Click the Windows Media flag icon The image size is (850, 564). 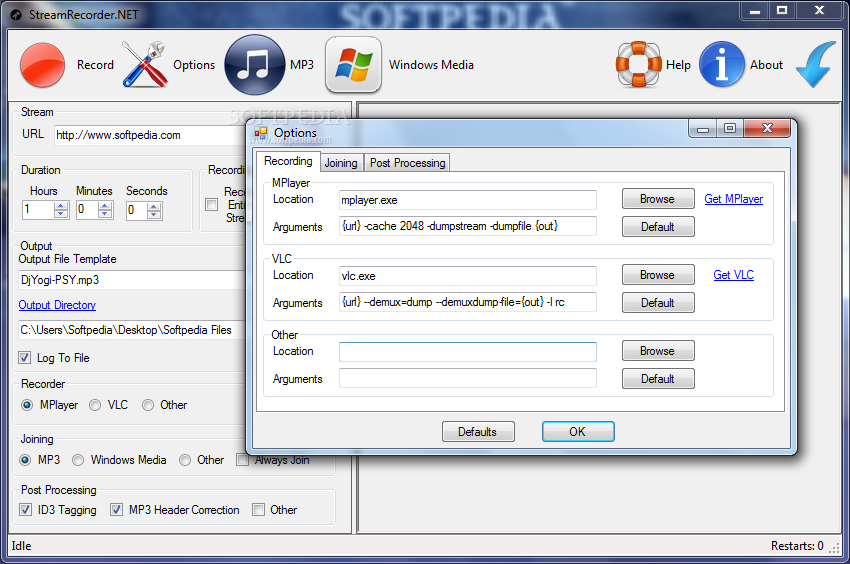point(353,65)
